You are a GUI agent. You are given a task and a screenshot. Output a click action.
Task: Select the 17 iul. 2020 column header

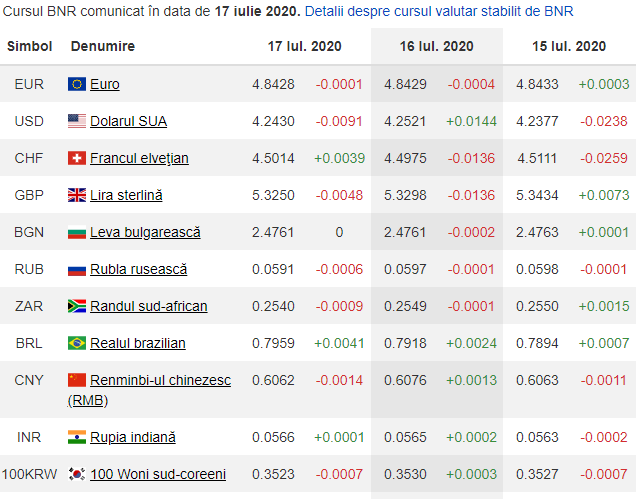pyautogui.click(x=304, y=47)
